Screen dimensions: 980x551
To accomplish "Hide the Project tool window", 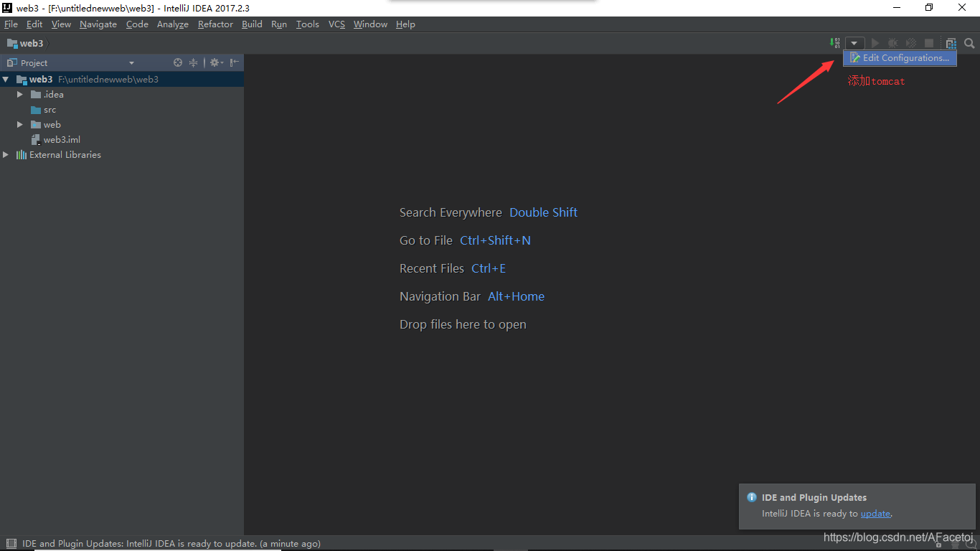I will click(x=235, y=63).
